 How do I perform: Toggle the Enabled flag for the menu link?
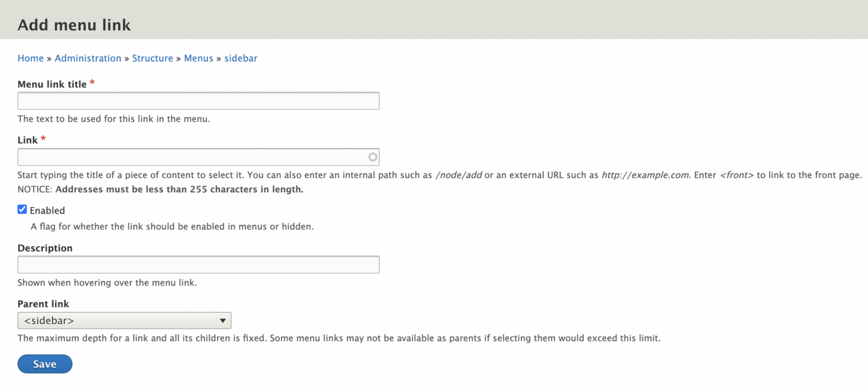pos(22,209)
